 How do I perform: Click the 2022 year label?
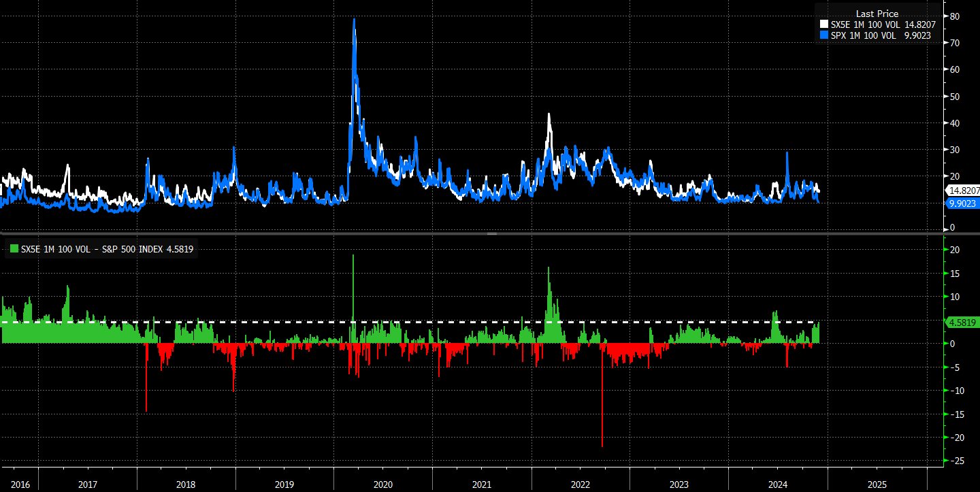(581, 485)
